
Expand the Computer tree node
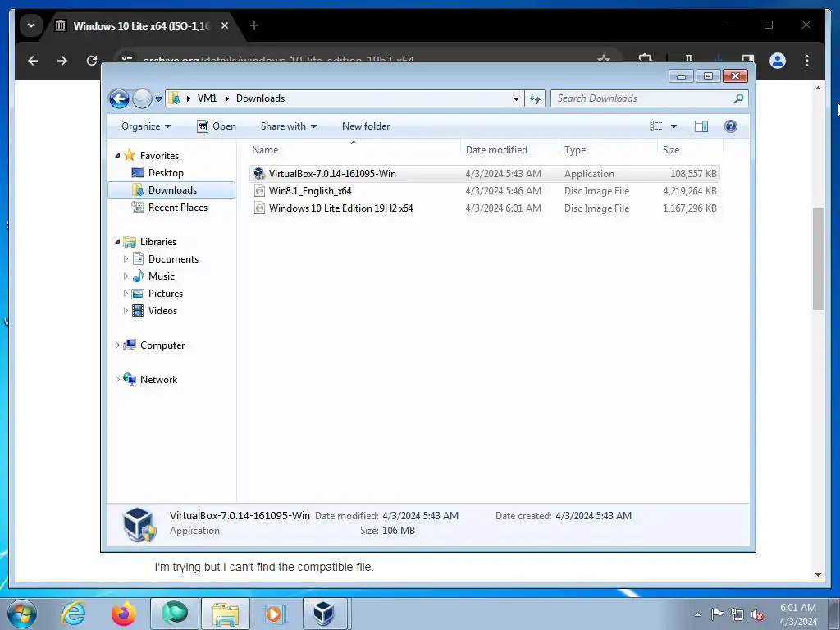point(117,345)
